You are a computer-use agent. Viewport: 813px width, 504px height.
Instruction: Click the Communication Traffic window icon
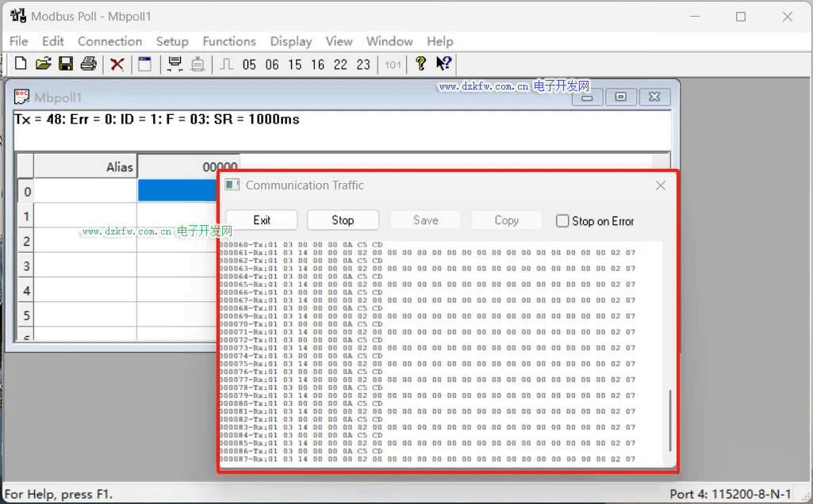coord(232,185)
